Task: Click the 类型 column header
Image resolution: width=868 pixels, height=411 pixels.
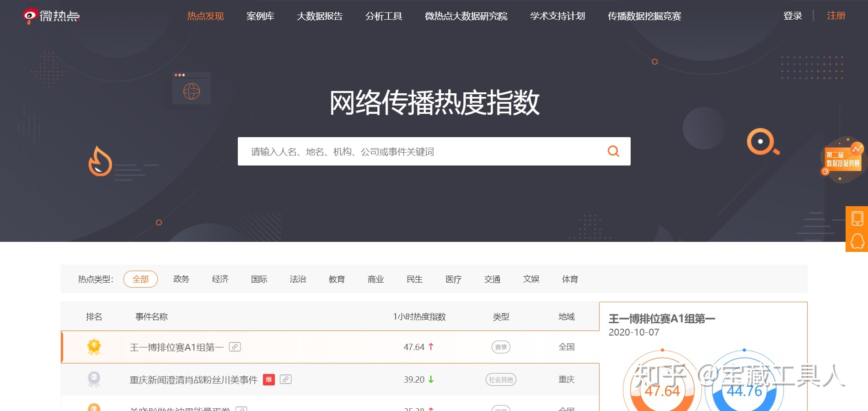Action: click(501, 316)
